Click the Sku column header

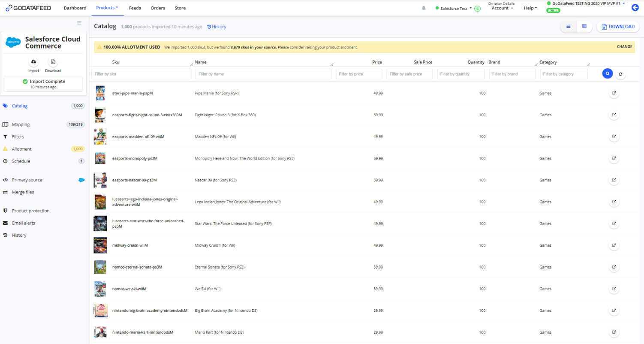[x=116, y=62]
